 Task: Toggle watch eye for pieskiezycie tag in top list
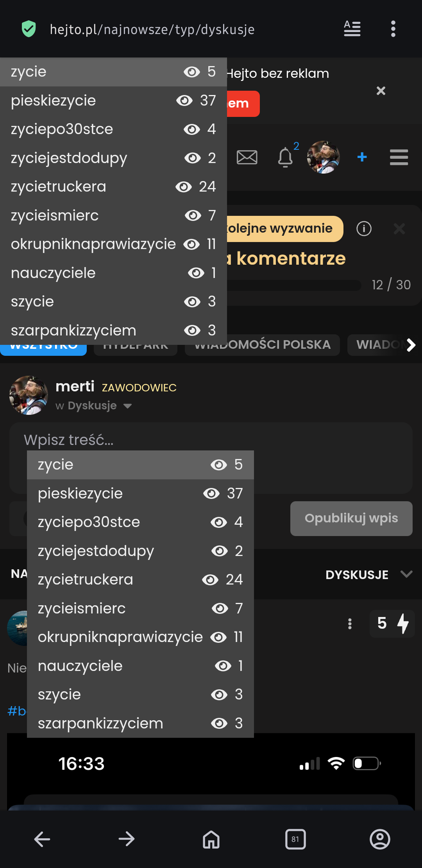click(x=184, y=100)
